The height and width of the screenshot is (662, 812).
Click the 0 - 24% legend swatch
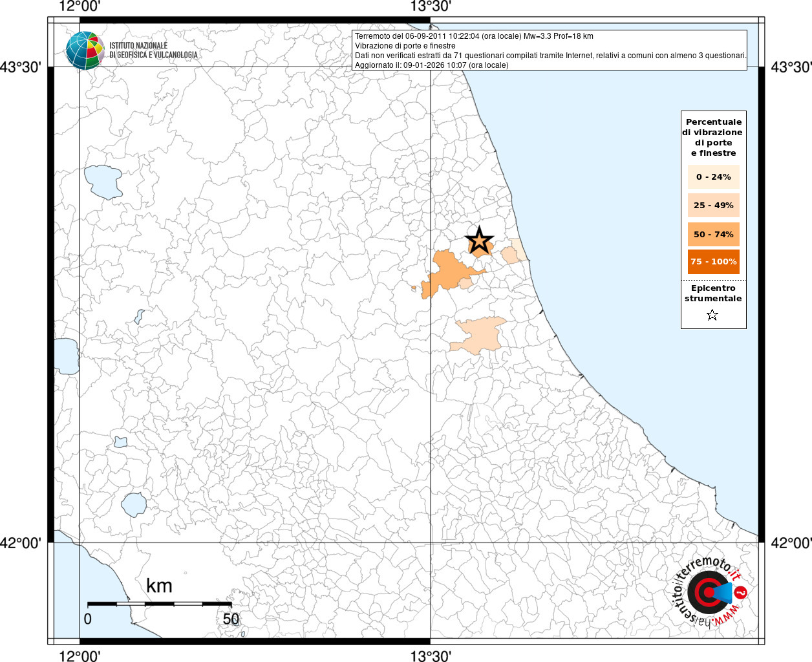pyautogui.click(x=713, y=176)
